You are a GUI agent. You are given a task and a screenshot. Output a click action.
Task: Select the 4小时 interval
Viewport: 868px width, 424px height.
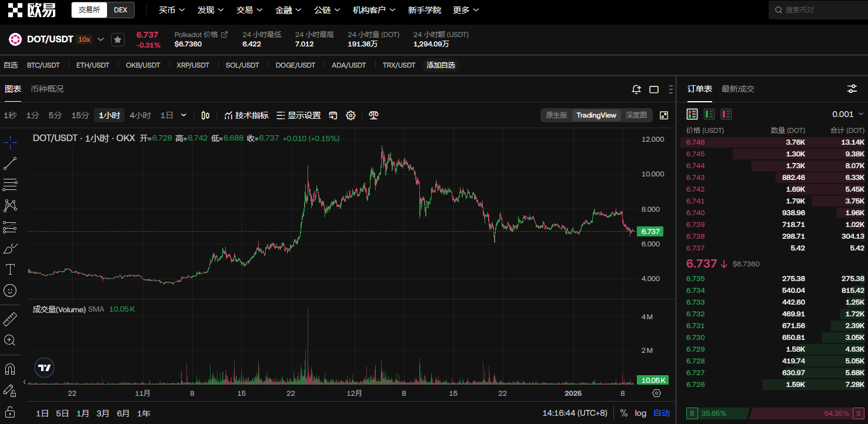tap(140, 115)
